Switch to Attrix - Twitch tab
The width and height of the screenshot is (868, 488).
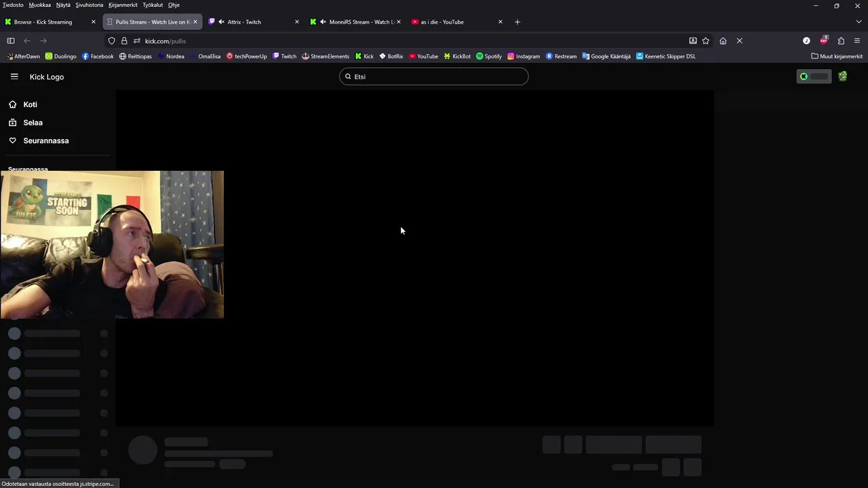point(254,22)
